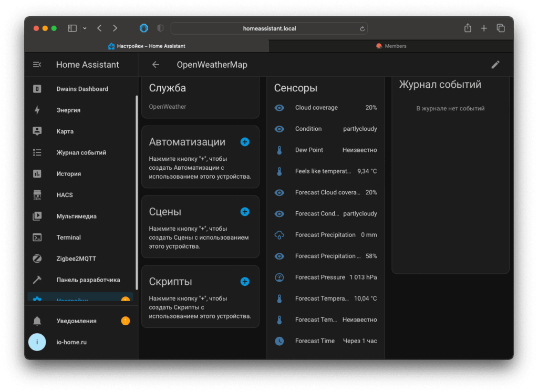Screen dimensions: 538x392
Task: Open Dwains Dashboard icon in sidebar
Action: coord(37,89)
